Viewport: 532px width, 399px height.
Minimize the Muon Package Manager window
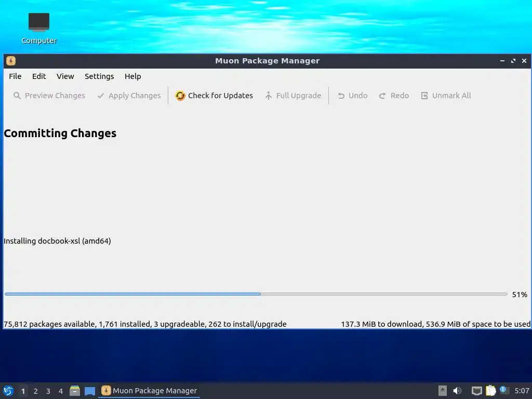502,61
